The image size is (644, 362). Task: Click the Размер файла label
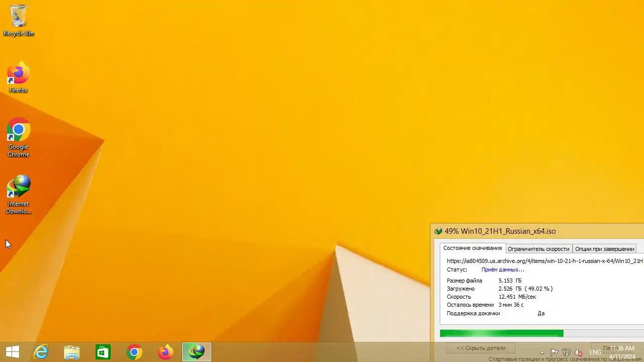[x=464, y=281]
